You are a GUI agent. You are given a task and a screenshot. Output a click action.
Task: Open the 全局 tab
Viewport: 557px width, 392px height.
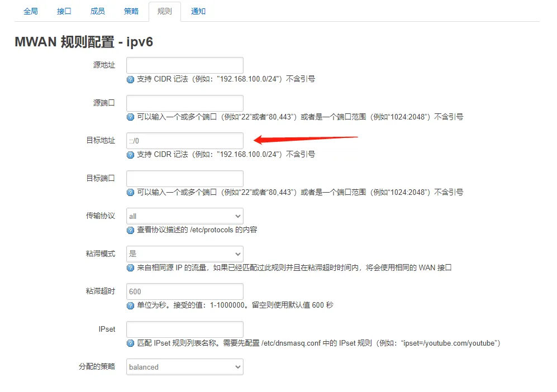point(31,11)
